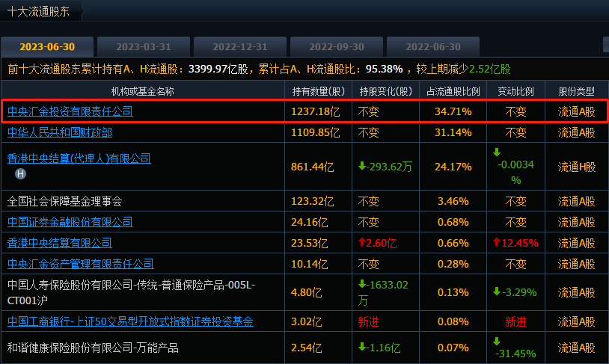Viewport: 609px width, 364px height.
Task: Click the 全国社会保障基金理事会 row name
Action: click(64, 201)
